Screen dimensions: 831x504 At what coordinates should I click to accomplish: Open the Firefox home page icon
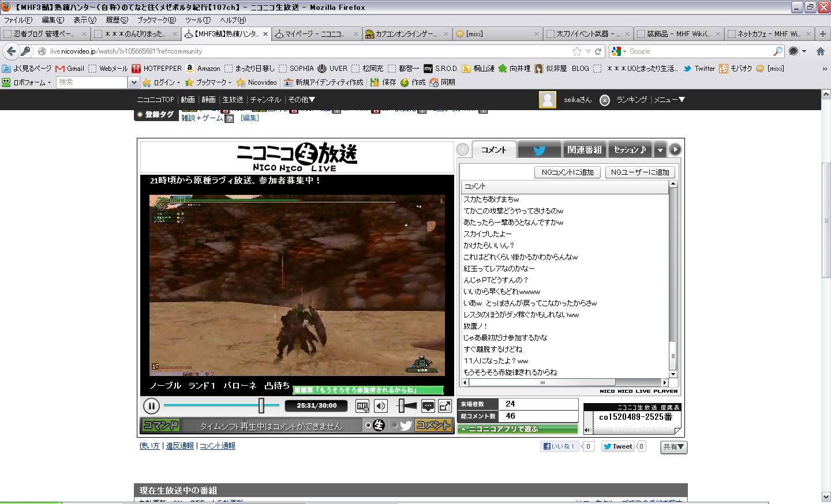(821, 51)
